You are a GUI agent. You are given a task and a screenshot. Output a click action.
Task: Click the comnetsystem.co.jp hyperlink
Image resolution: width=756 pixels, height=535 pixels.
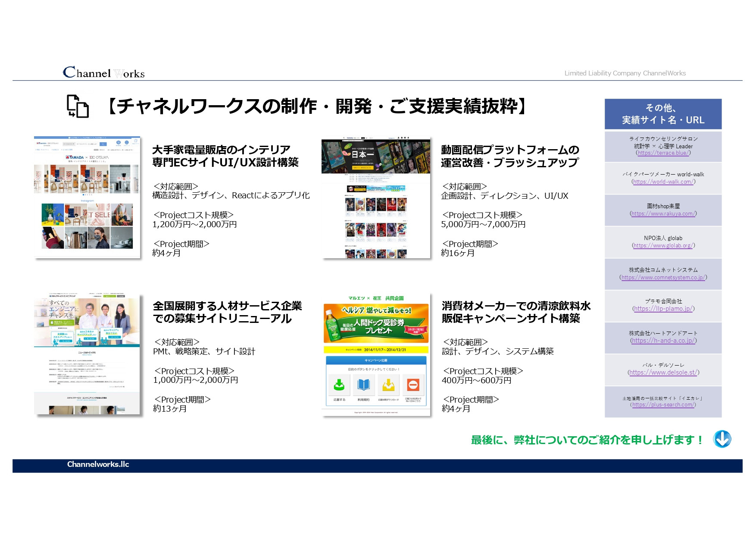point(664,278)
